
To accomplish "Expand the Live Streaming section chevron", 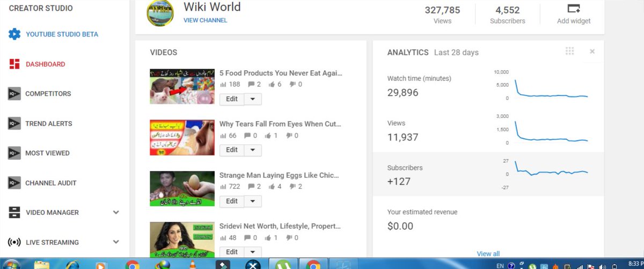I will tap(116, 242).
